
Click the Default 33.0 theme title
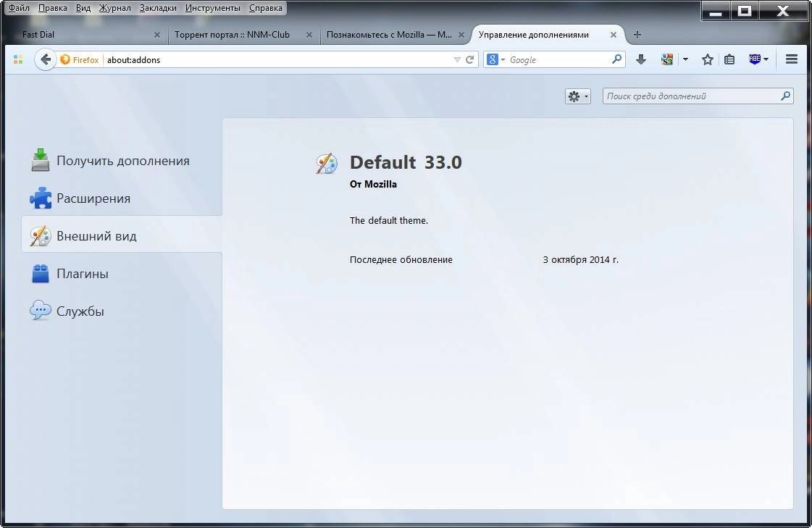406,162
